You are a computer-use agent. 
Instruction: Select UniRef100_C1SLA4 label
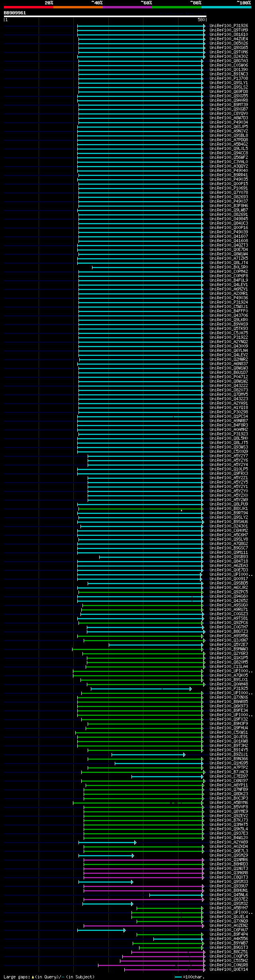(229, 667)
